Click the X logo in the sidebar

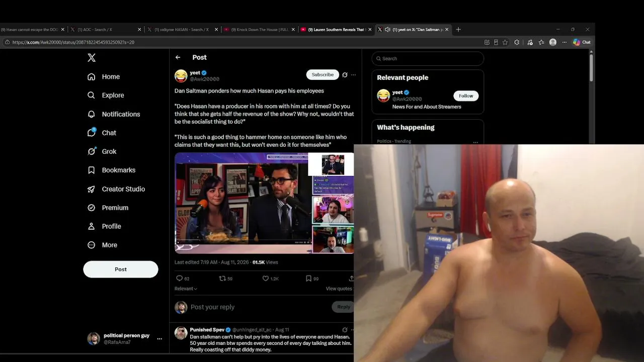(x=92, y=58)
